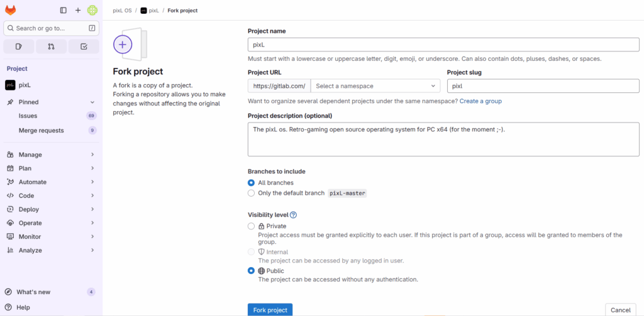
Task: Toggle the sidebar collapse icon
Action: click(x=63, y=10)
